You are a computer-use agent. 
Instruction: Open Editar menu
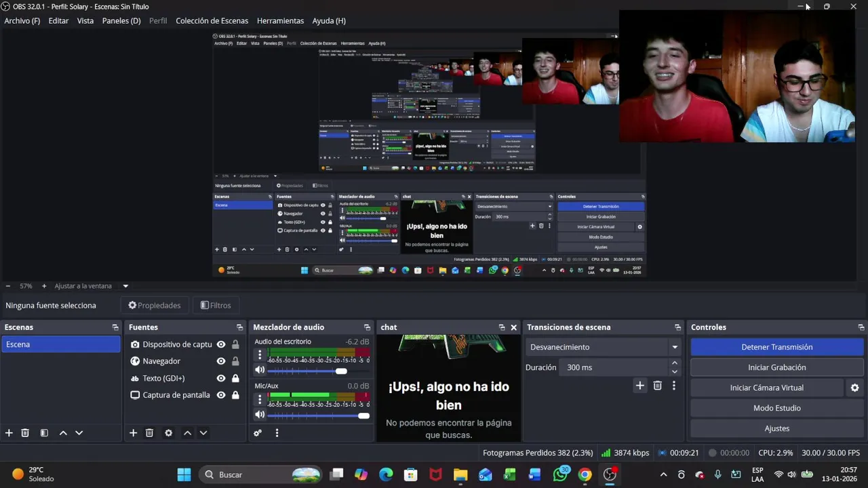pyautogui.click(x=58, y=21)
